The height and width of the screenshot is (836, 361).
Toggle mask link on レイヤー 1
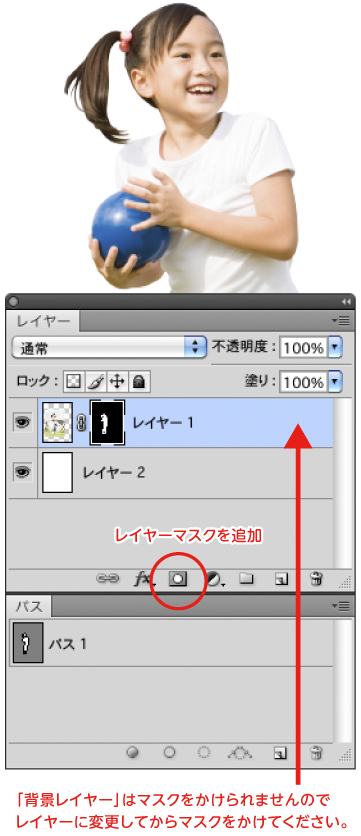pyautogui.click(x=82, y=423)
